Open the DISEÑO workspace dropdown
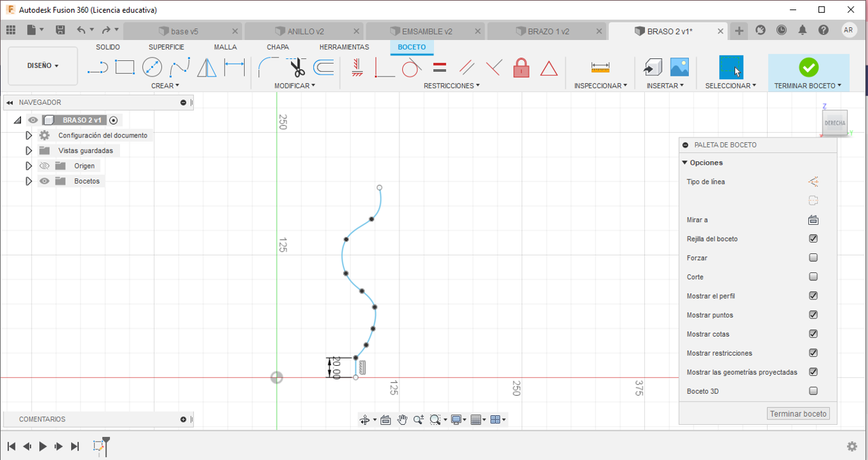 43,66
